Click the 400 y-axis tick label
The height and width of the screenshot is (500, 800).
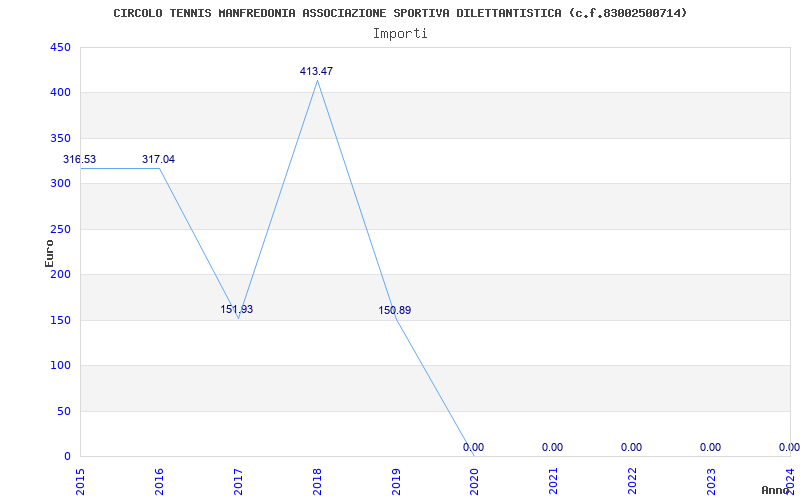pyautogui.click(x=60, y=93)
